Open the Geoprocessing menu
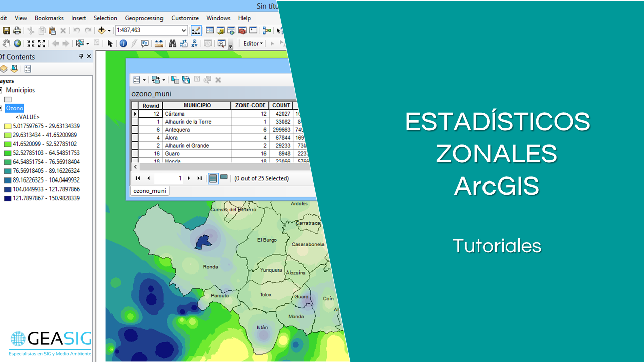Image resolution: width=644 pixels, height=362 pixels. (144, 18)
